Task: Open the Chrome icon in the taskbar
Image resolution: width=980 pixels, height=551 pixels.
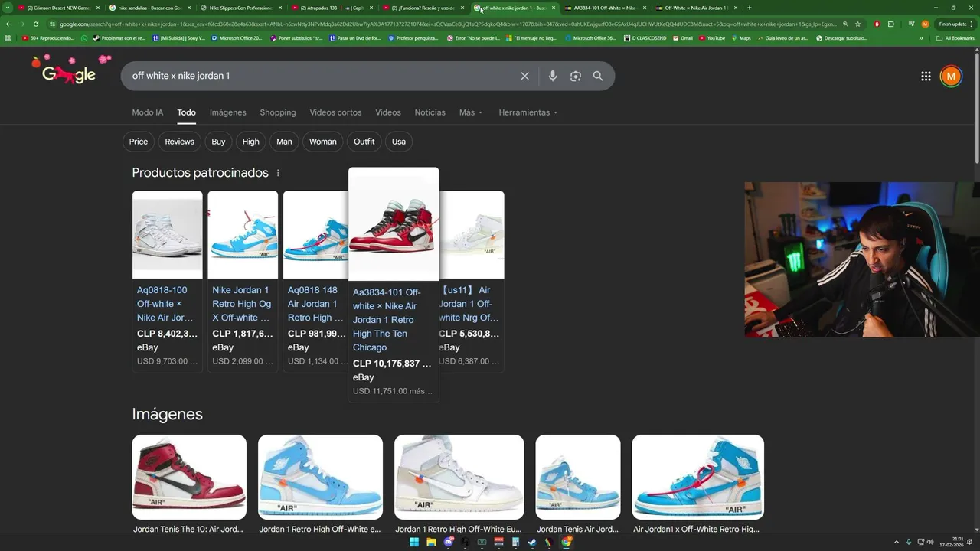Action: pos(566,543)
